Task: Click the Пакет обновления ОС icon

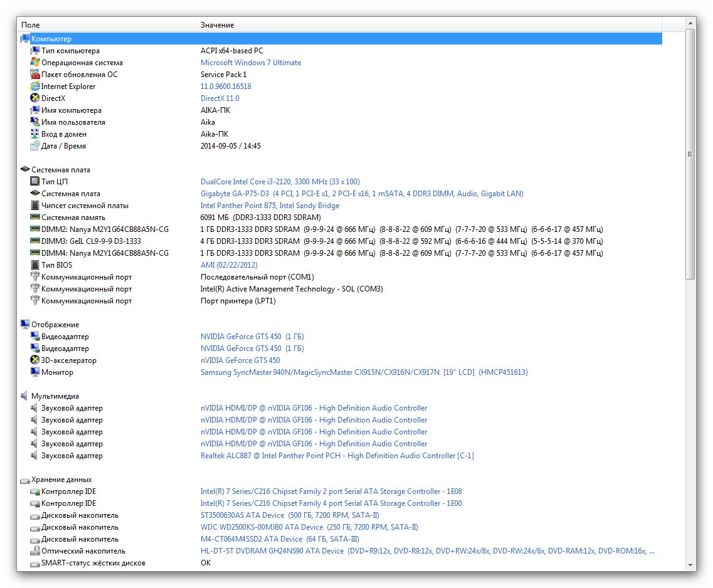Action: tap(35, 75)
